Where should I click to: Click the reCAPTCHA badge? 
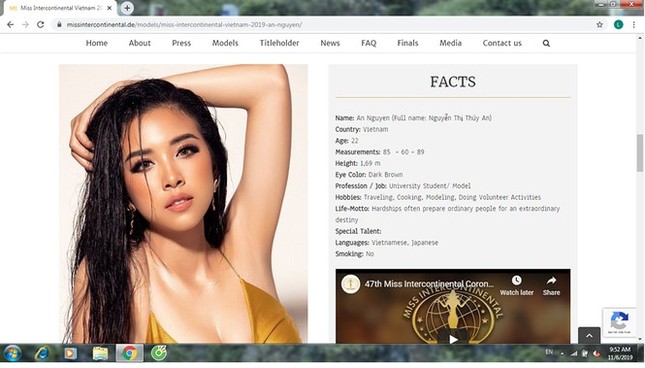pos(619,323)
